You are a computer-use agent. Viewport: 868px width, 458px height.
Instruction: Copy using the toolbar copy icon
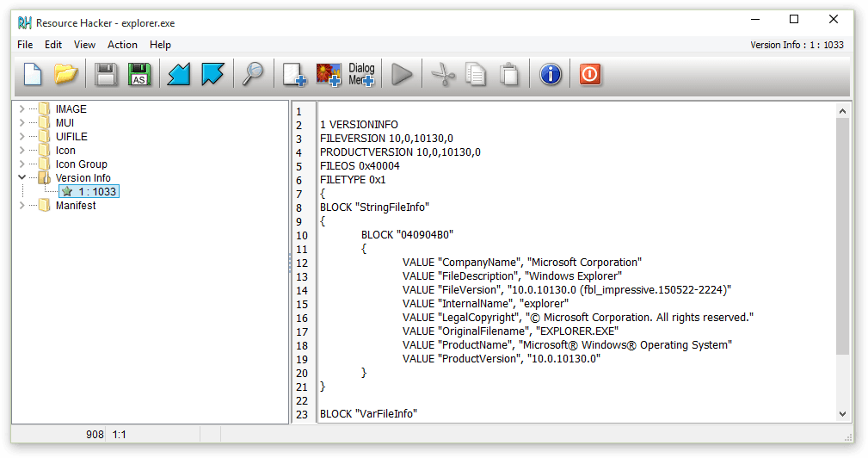(476, 74)
